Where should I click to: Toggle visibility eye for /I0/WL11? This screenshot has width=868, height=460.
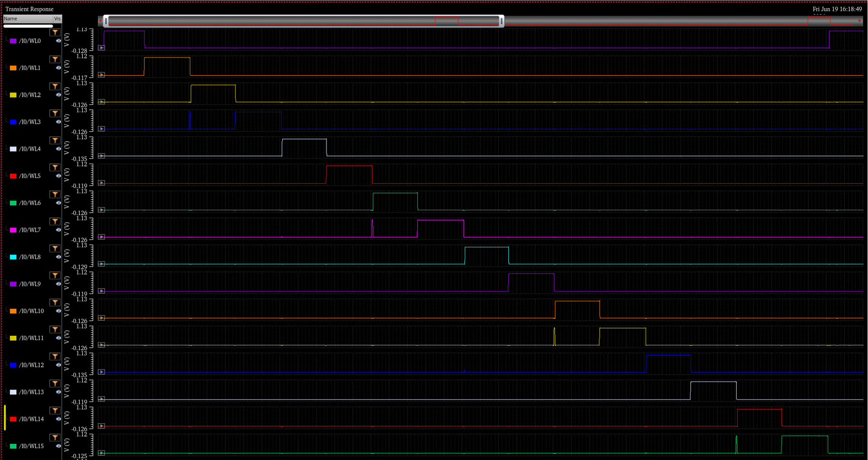58,338
